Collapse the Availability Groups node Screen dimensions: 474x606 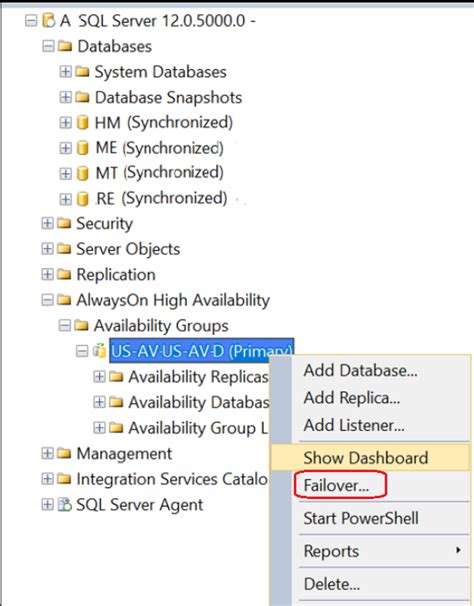(x=65, y=326)
